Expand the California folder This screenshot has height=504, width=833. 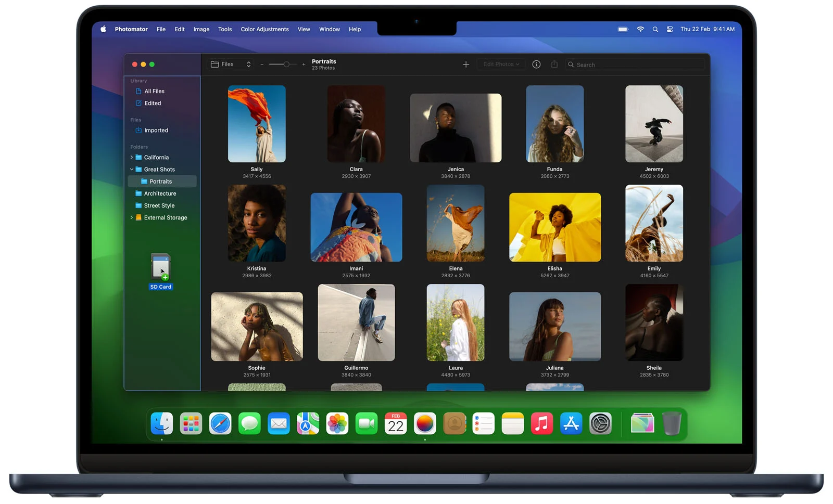click(132, 158)
